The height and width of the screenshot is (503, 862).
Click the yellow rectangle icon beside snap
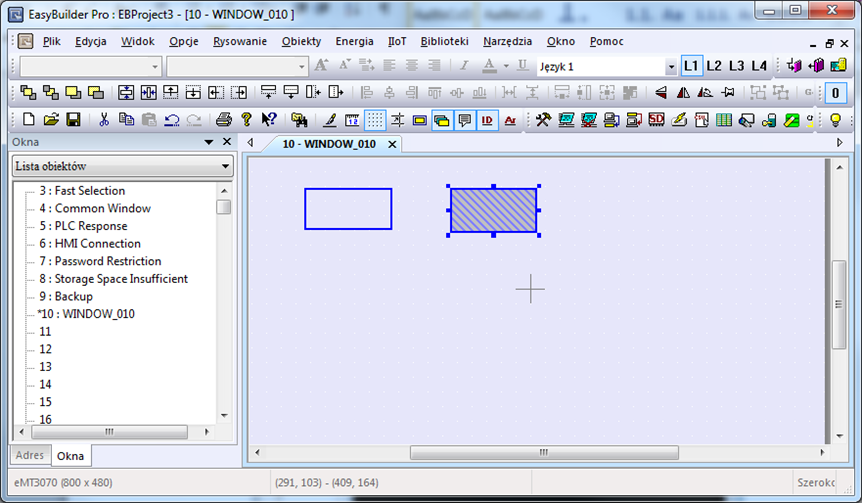(419, 120)
